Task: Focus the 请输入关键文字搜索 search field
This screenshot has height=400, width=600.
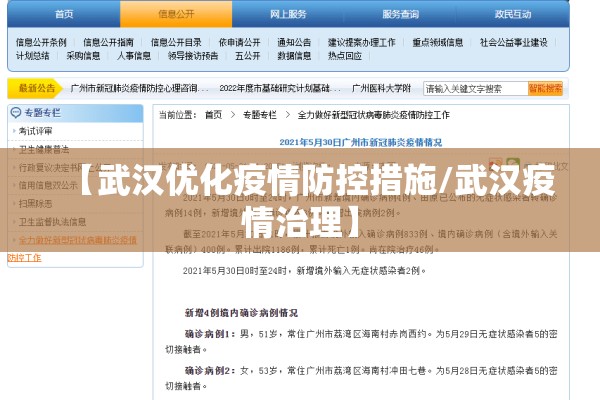Action: click(x=475, y=89)
